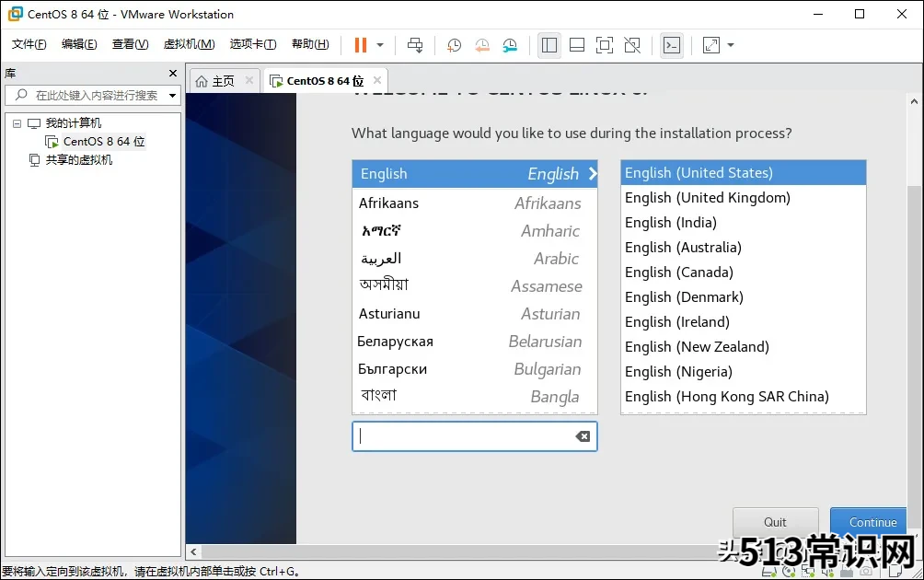The width and height of the screenshot is (924, 580).
Task: Click the horizontal scroll-left arrow
Action: (193, 551)
